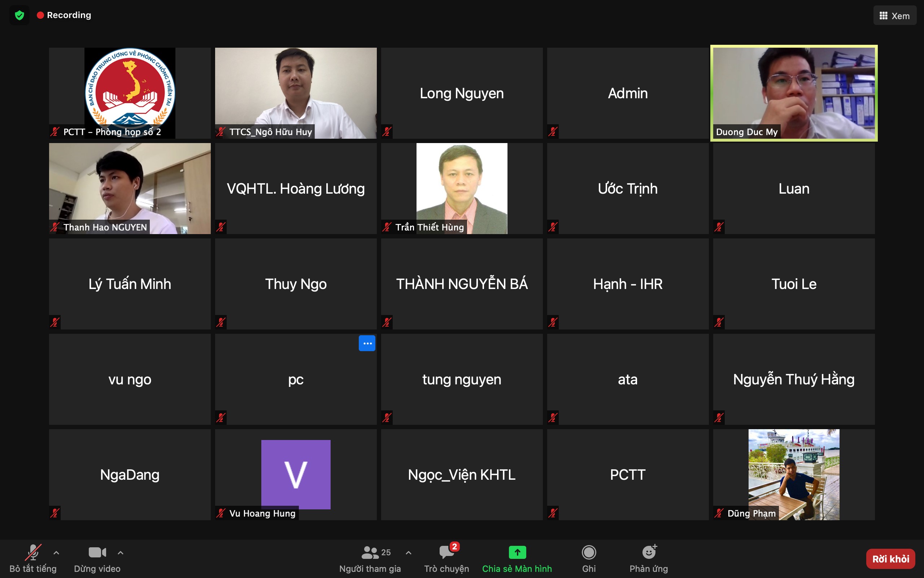This screenshot has height=578, width=924.
Task: Open Phản ứng reactions menu
Action: point(649,558)
